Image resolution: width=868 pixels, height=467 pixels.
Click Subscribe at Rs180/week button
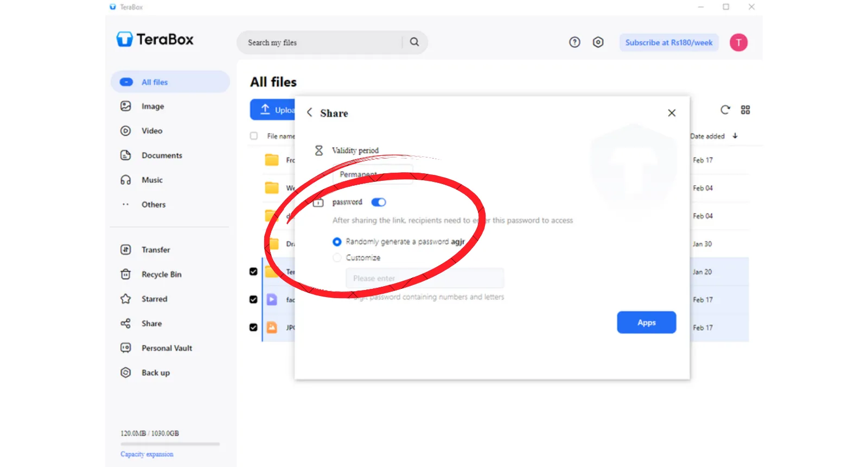(668, 42)
